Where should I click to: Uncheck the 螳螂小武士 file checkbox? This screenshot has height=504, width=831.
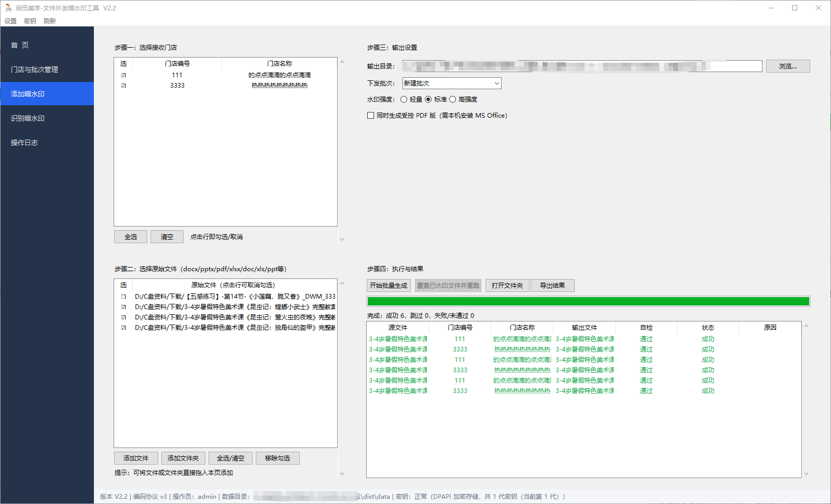coord(123,307)
